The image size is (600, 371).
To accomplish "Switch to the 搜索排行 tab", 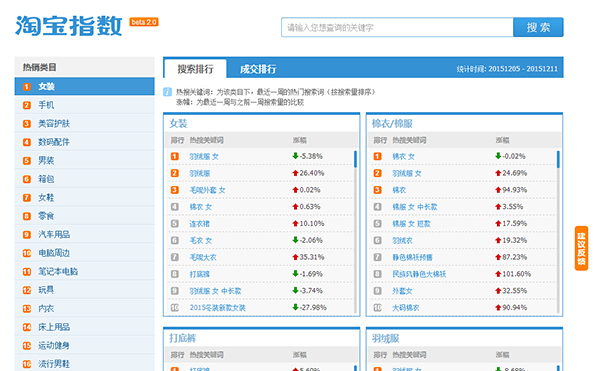I will (195, 69).
